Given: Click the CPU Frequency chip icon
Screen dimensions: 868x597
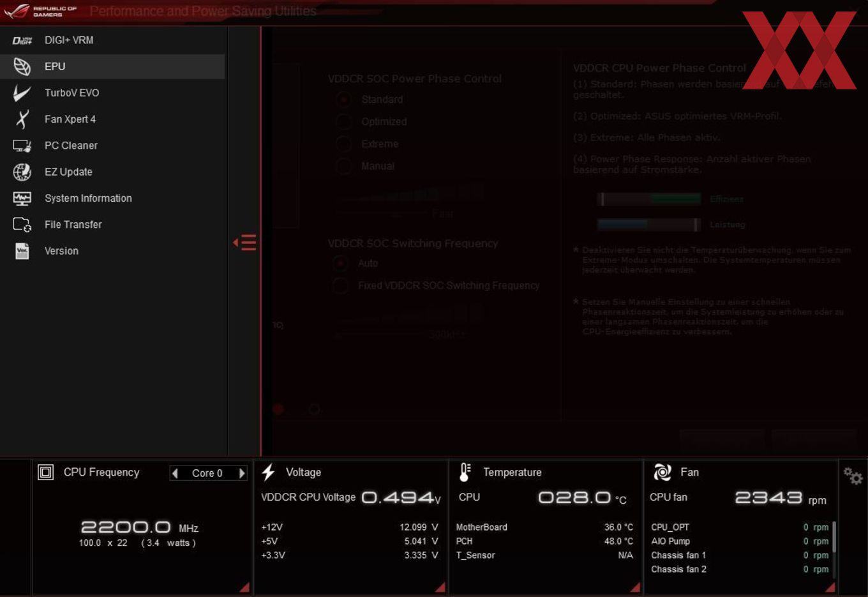Looking at the screenshot, I should (45, 472).
